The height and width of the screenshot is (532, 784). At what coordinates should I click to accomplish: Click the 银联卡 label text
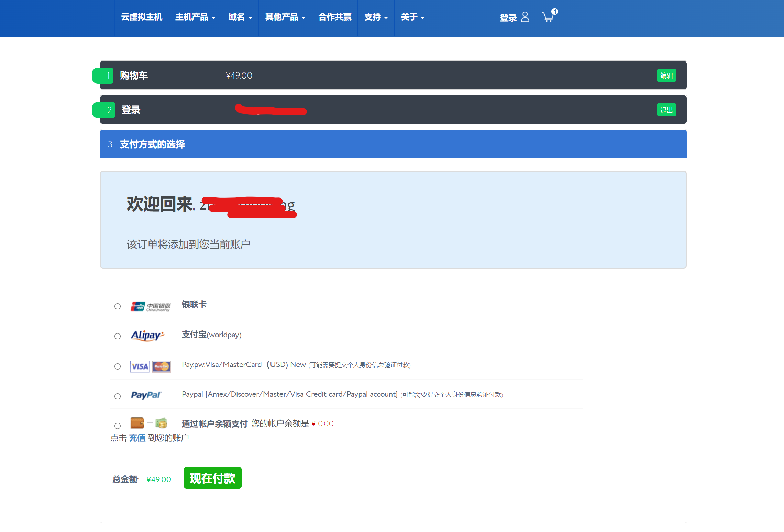194,304
